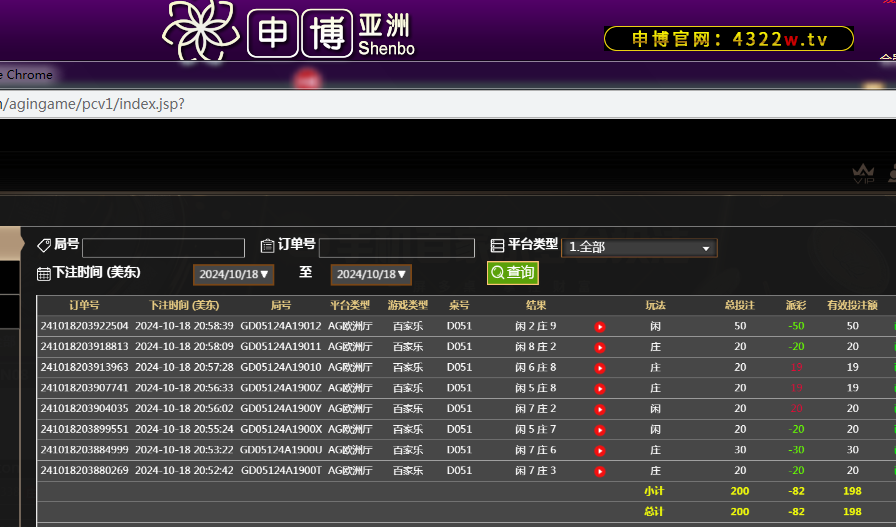Open the start date picker 2024/10/18
Screen dimensions: 896x527
233,274
